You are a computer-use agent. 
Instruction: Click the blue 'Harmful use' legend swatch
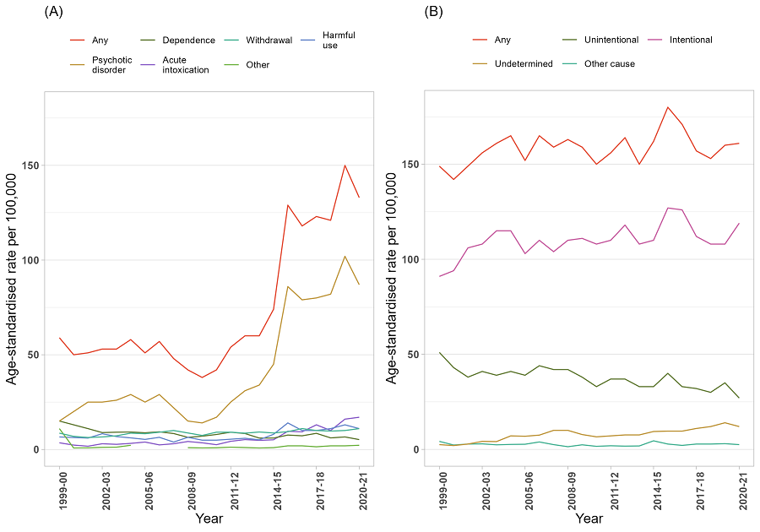(x=308, y=41)
